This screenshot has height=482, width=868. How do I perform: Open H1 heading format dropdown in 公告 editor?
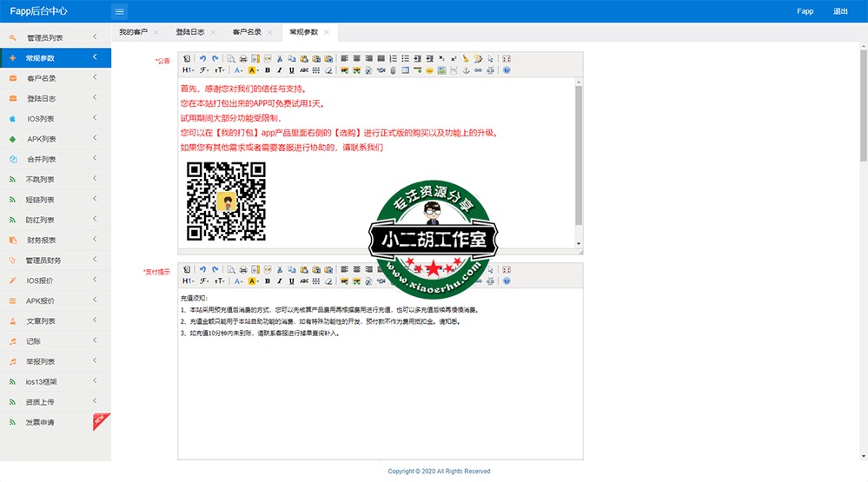pyautogui.click(x=189, y=70)
